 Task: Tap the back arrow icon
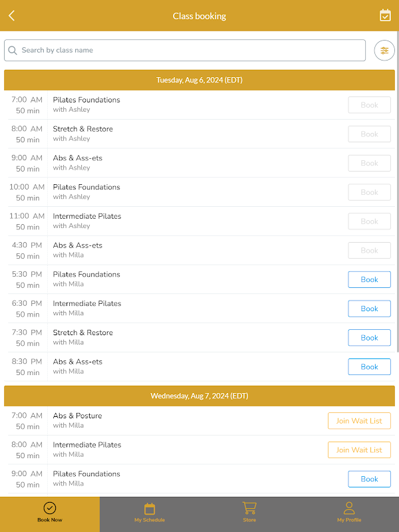tap(12, 16)
